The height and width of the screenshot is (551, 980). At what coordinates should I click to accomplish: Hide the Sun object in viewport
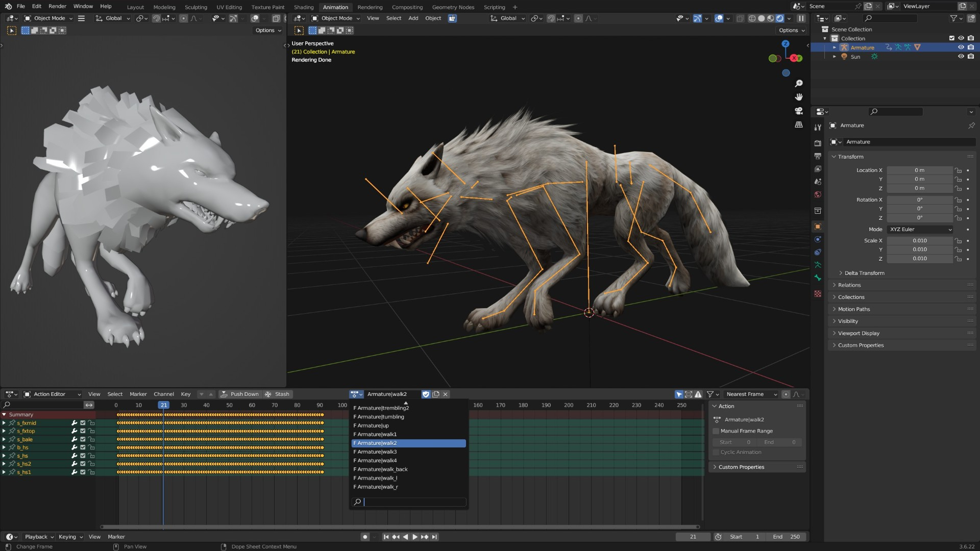pyautogui.click(x=961, y=57)
